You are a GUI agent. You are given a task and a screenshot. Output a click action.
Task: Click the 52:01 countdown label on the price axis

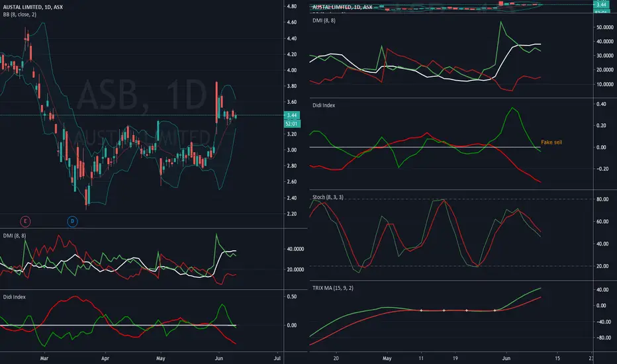point(291,124)
